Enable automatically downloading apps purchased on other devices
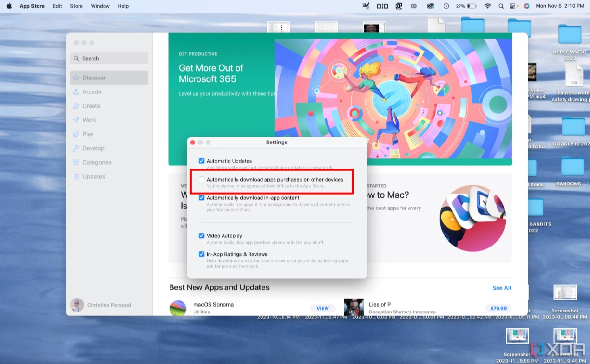 [x=201, y=179]
